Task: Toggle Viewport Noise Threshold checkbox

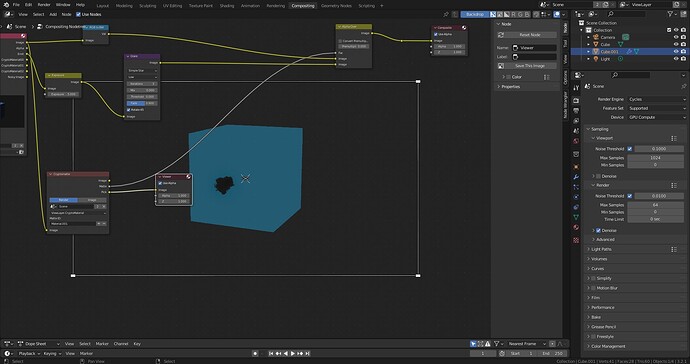Action: 630,149
